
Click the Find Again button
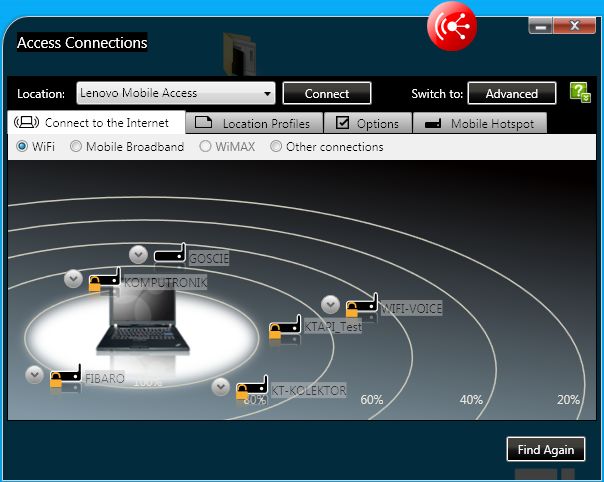(x=546, y=449)
